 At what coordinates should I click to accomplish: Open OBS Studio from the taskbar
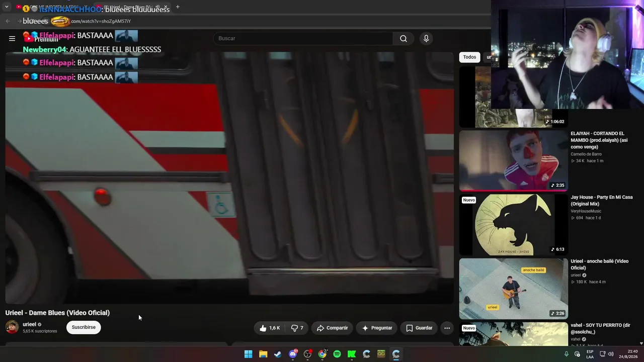pyautogui.click(x=307, y=354)
